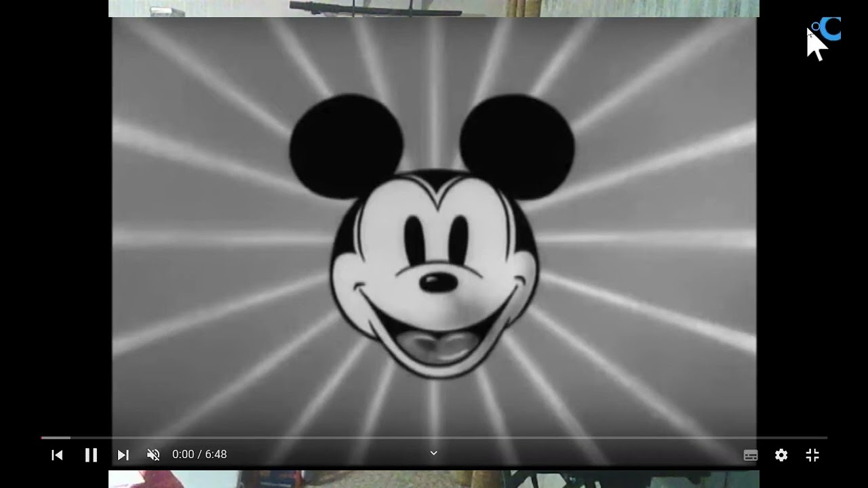This screenshot has width=868, height=488.
Task: Unmute the video audio
Action: click(x=153, y=455)
